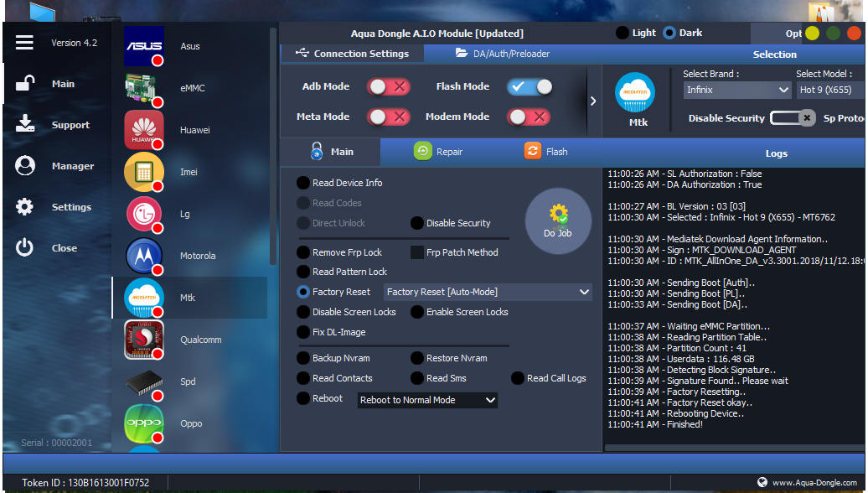
Task: Switch to the DA/Auth/Preloader tab
Action: [x=503, y=54]
